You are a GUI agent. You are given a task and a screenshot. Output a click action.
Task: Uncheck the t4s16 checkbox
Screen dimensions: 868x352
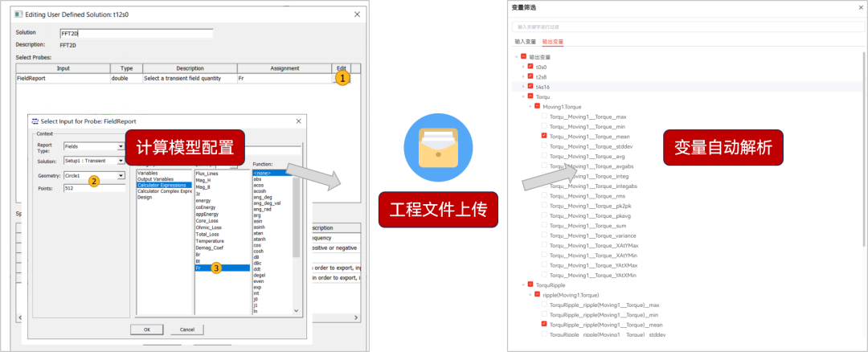(530, 86)
